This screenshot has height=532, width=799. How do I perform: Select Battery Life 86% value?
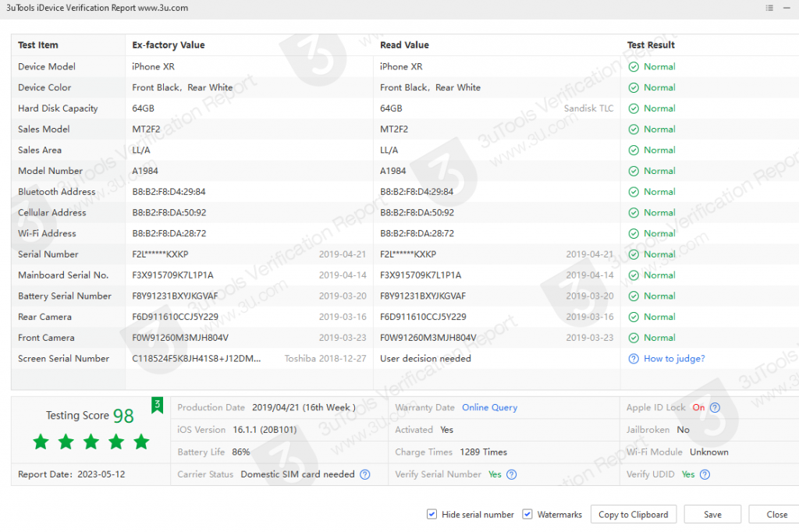point(240,452)
